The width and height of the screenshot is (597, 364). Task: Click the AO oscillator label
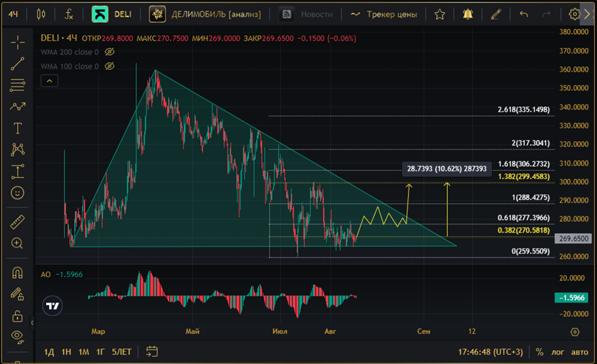(45, 274)
